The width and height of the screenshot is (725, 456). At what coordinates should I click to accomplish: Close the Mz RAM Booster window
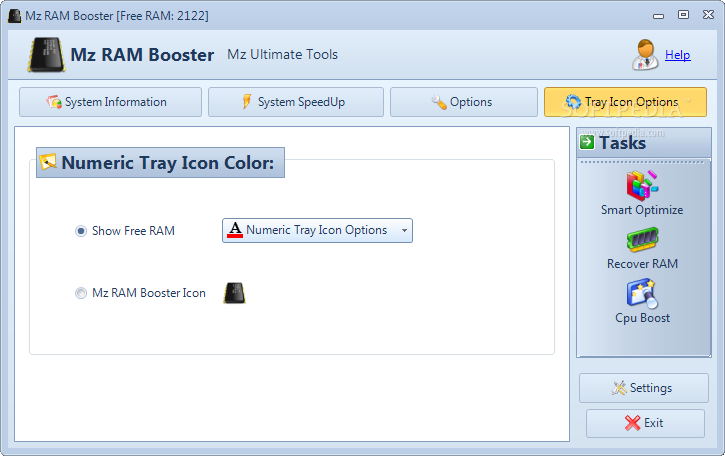[708, 15]
